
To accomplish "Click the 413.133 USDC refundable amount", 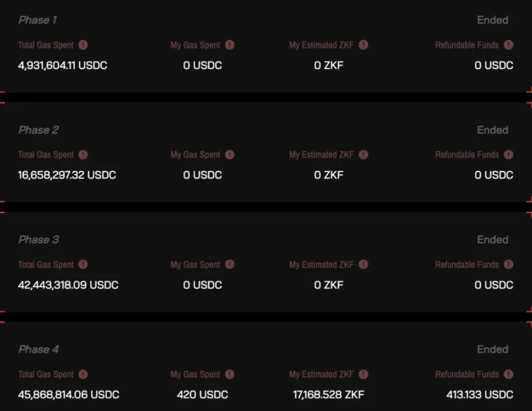I will click(480, 395).
